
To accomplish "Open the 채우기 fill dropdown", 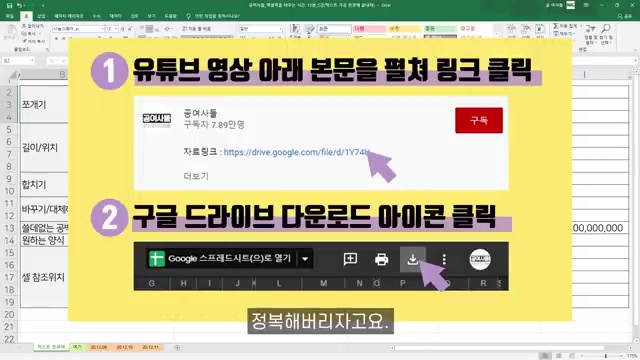I will pos(563,33).
